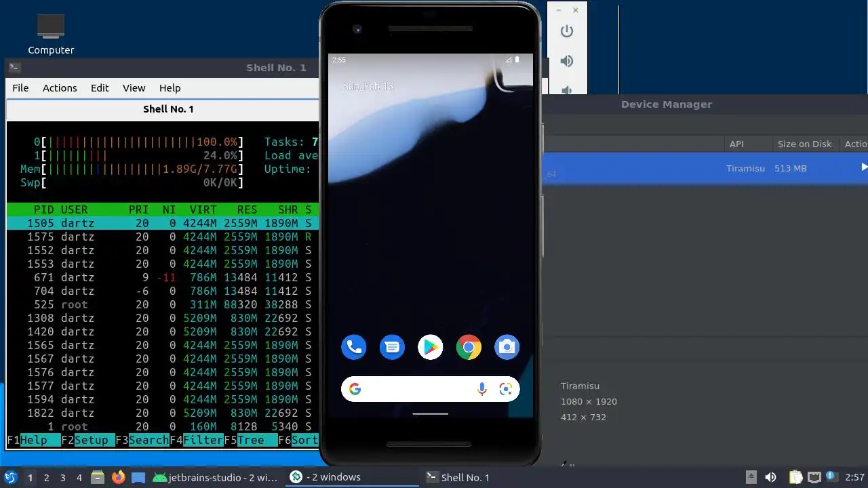Viewport: 868px width, 488px height.
Task: Open the File menu in Shell window
Action: coord(20,88)
